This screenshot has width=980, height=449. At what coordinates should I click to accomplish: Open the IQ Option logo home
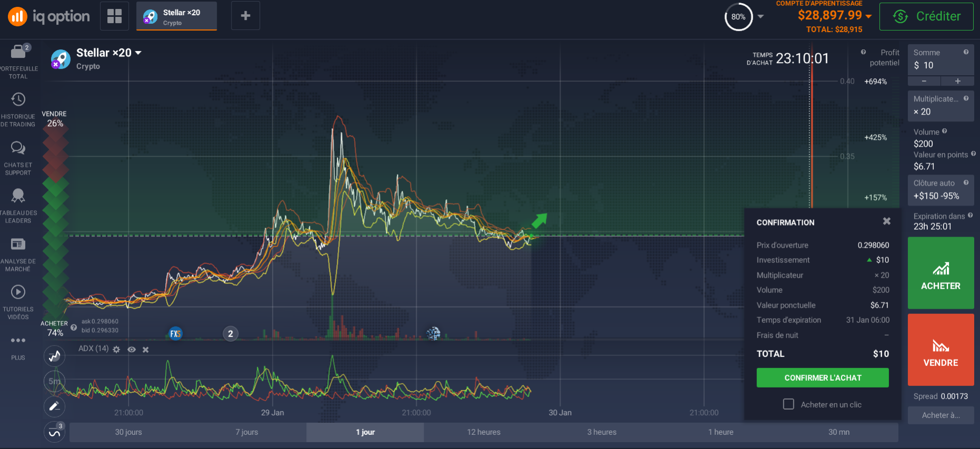click(49, 16)
